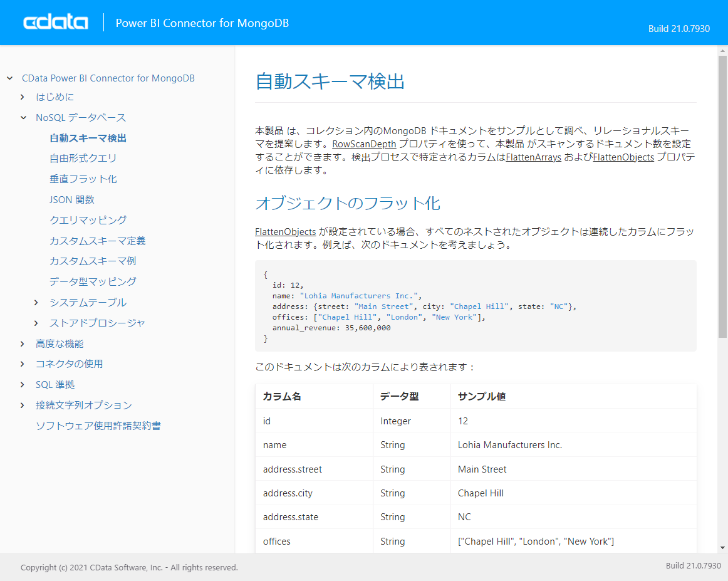Expand the はじめに section chevron
Viewport: 728px width, 581px height.
pyautogui.click(x=23, y=97)
